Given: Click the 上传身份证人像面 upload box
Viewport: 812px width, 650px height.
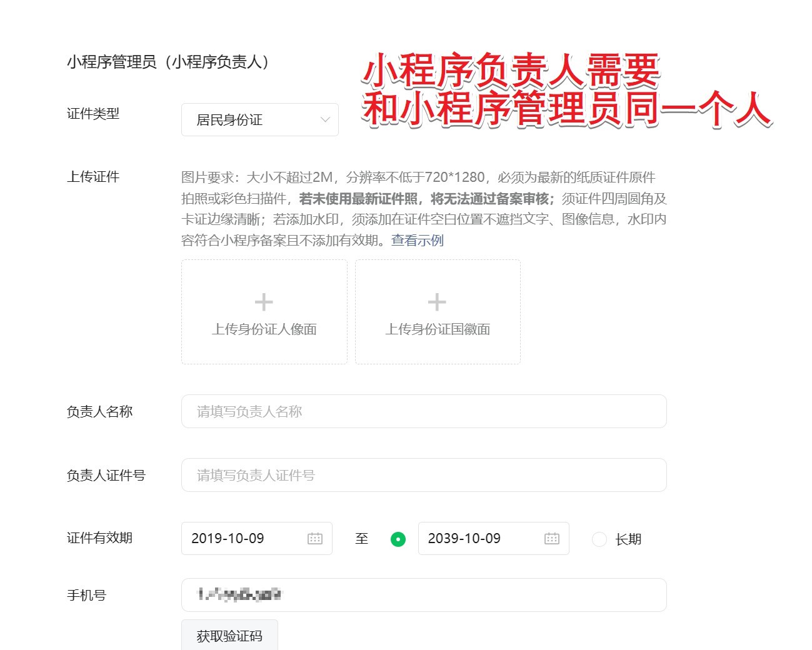Looking at the screenshot, I should point(264,312).
